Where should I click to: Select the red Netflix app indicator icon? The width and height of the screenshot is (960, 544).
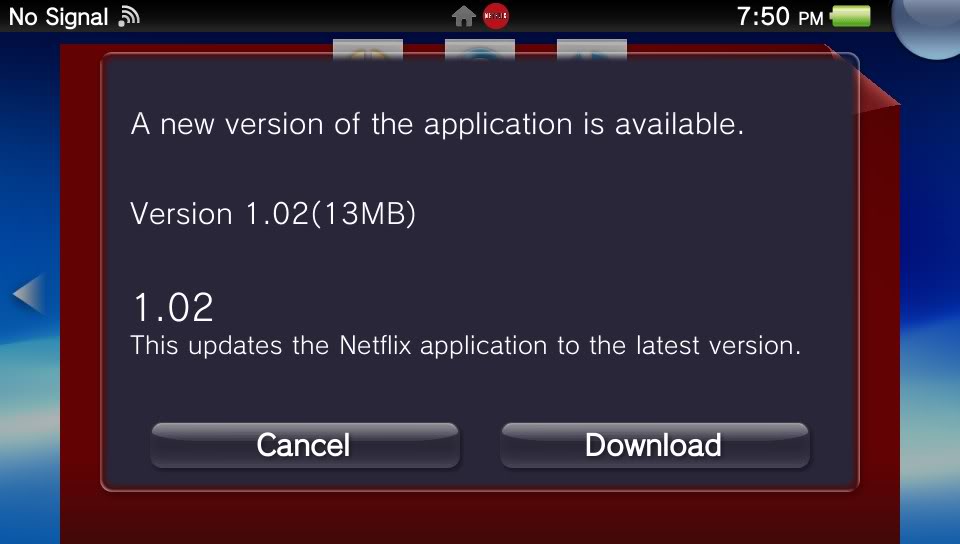[x=495, y=16]
